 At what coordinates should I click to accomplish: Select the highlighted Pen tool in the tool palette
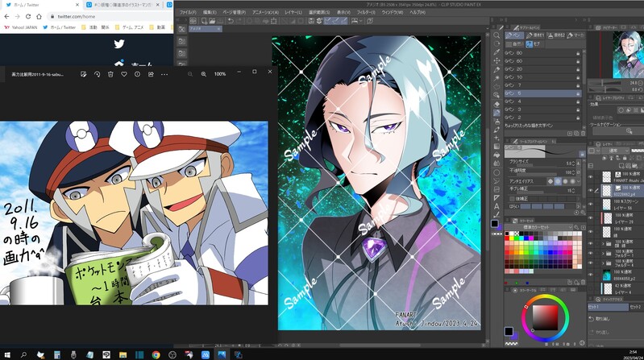point(497,113)
